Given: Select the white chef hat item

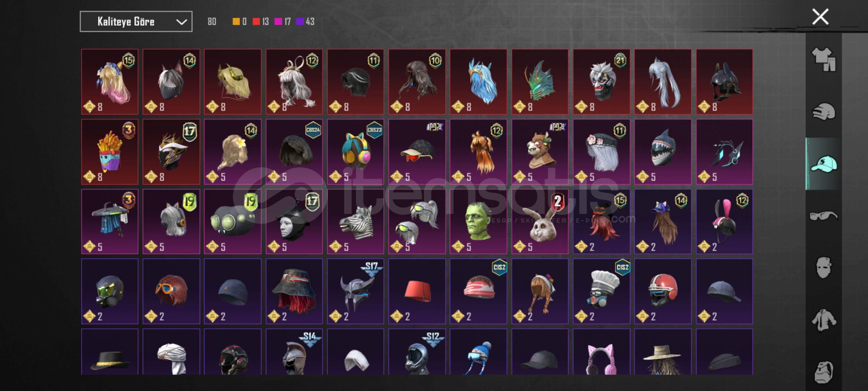Looking at the screenshot, I should (x=601, y=291).
